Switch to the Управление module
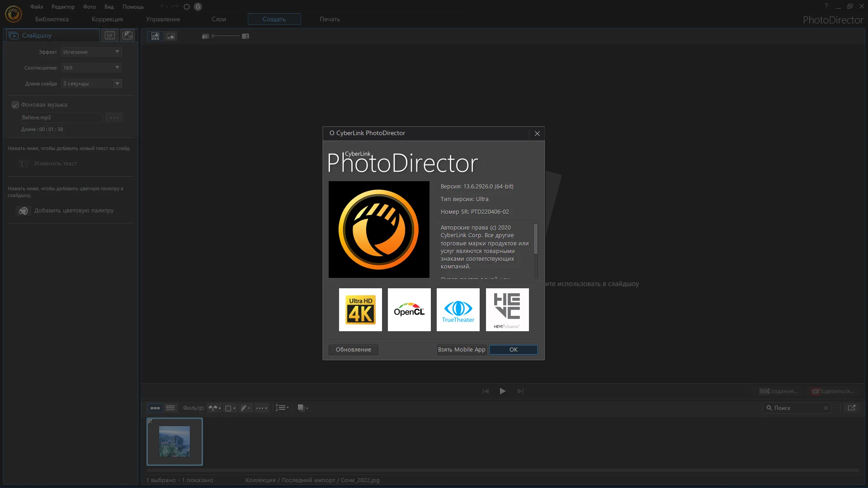Image resolution: width=868 pixels, height=488 pixels. click(x=163, y=19)
